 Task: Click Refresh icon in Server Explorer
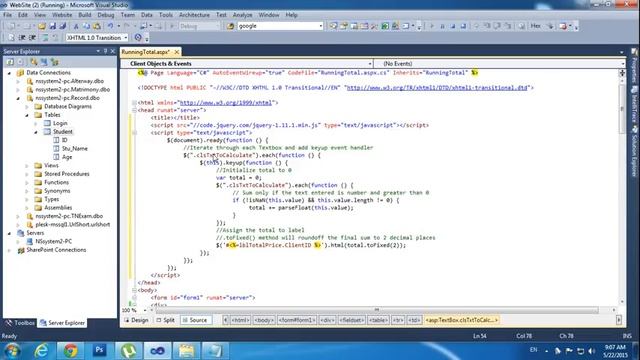tap(10, 62)
